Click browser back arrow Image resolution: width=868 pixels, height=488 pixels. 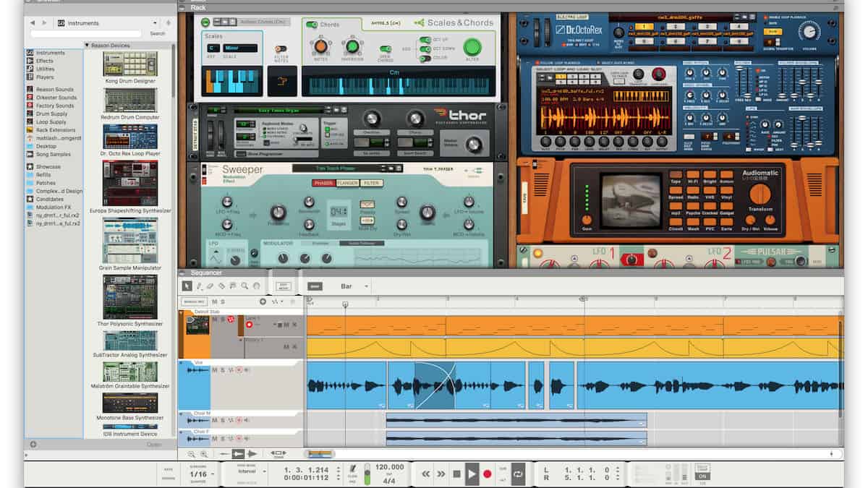click(33, 23)
